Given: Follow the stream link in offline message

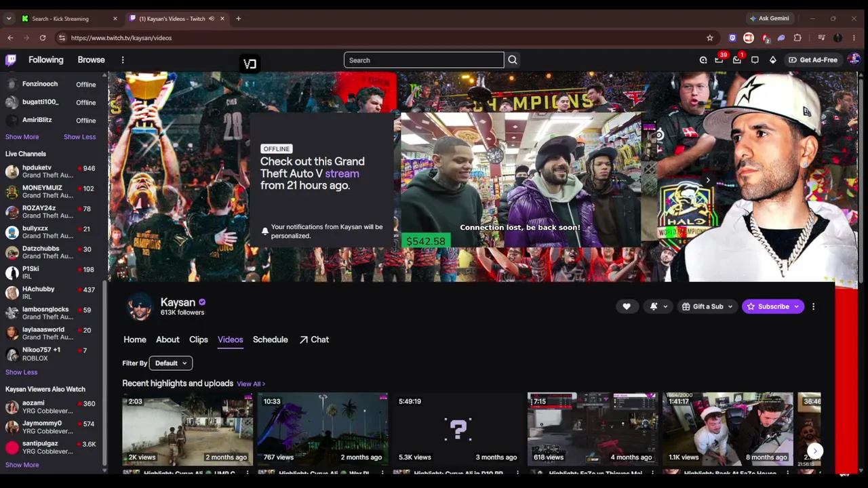Looking at the screenshot, I should (x=342, y=174).
